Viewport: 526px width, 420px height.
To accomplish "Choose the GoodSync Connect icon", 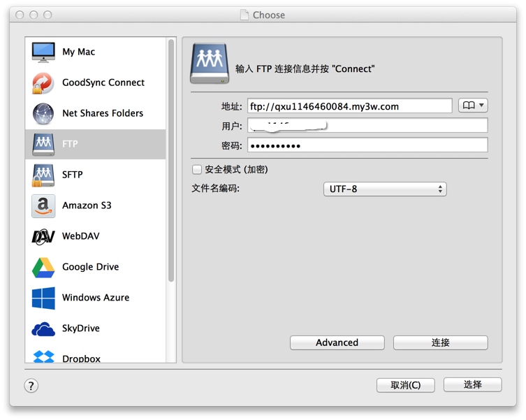I will 43,82.
